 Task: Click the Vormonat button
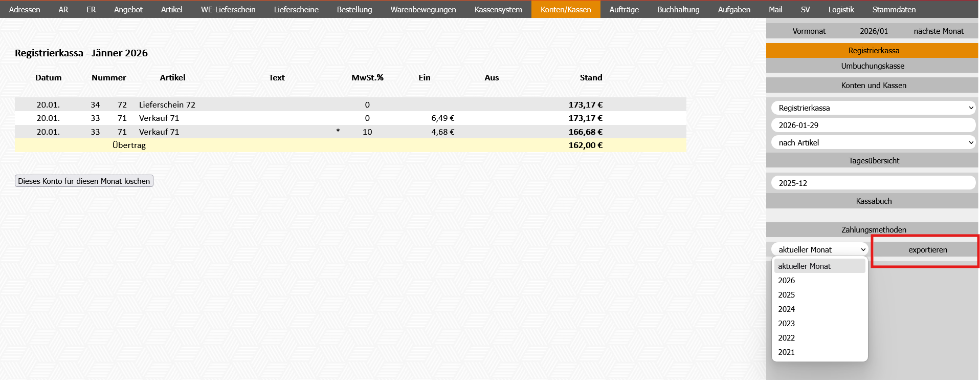pos(809,31)
